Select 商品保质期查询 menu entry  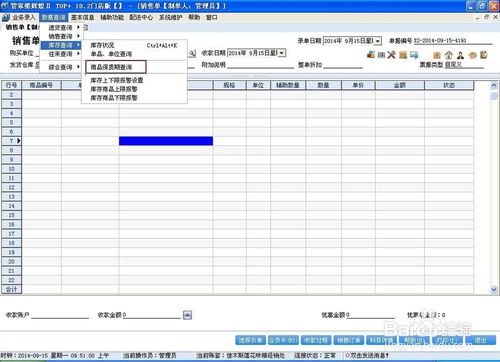(112, 67)
